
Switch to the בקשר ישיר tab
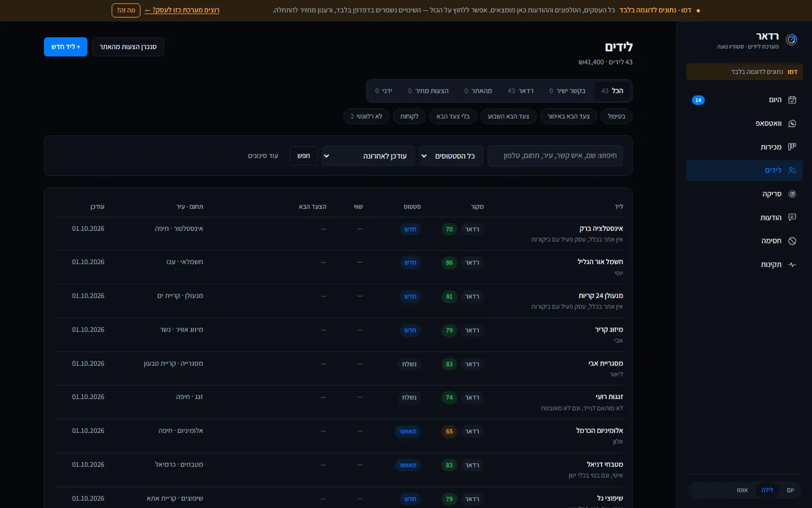[x=567, y=91]
